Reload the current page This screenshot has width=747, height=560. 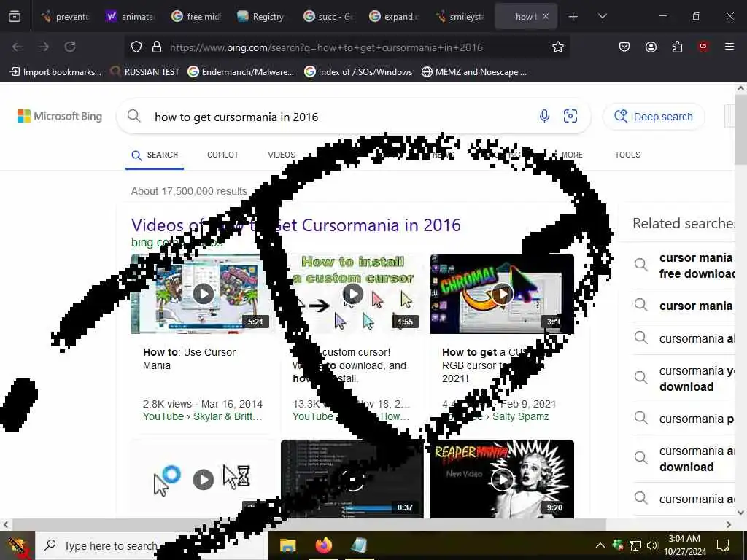(x=70, y=47)
